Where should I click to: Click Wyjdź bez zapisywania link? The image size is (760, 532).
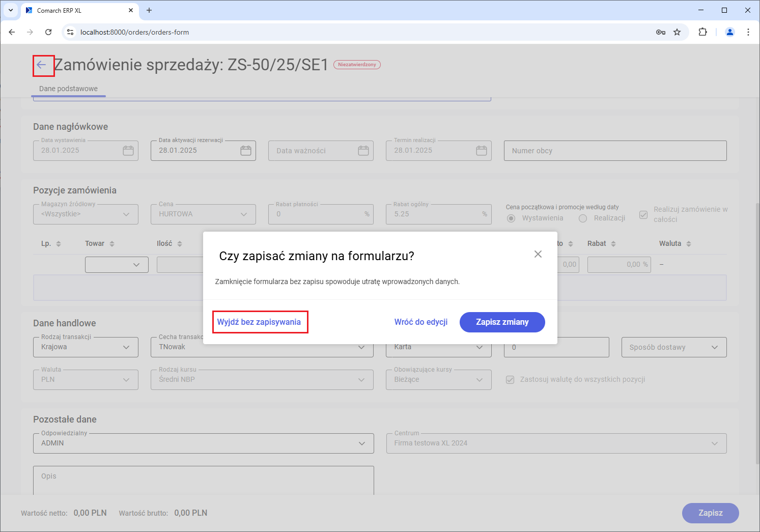pyautogui.click(x=259, y=322)
